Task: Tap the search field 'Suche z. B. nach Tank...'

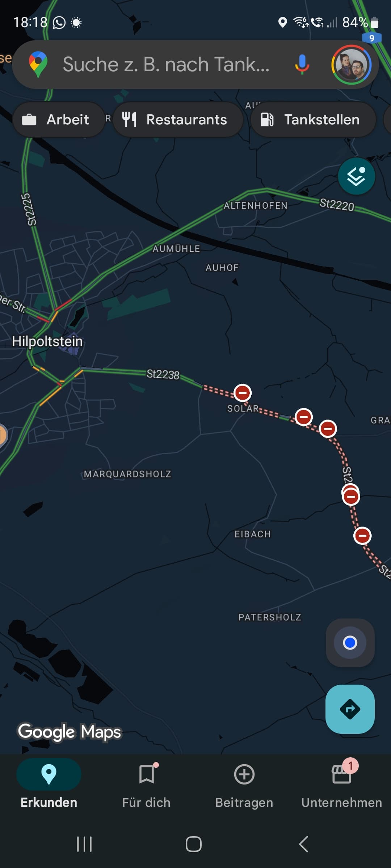Action: pyautogui.click(x=166, y=64)
